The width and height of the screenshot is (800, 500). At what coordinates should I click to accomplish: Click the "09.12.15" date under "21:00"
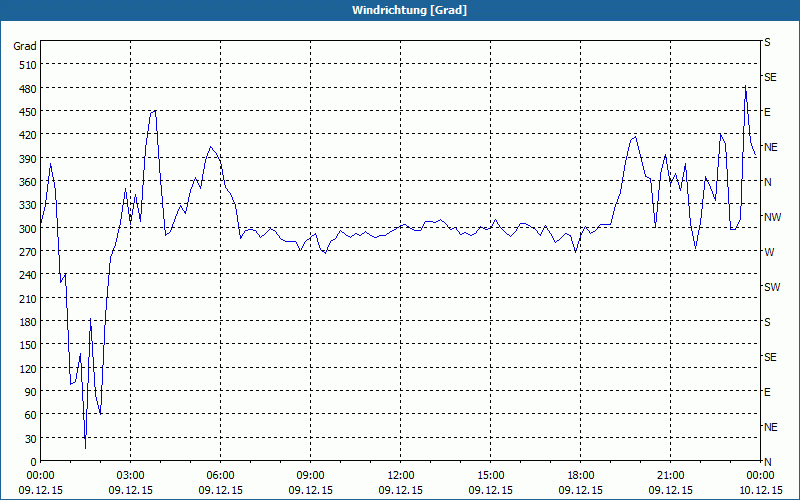(670, 490)
